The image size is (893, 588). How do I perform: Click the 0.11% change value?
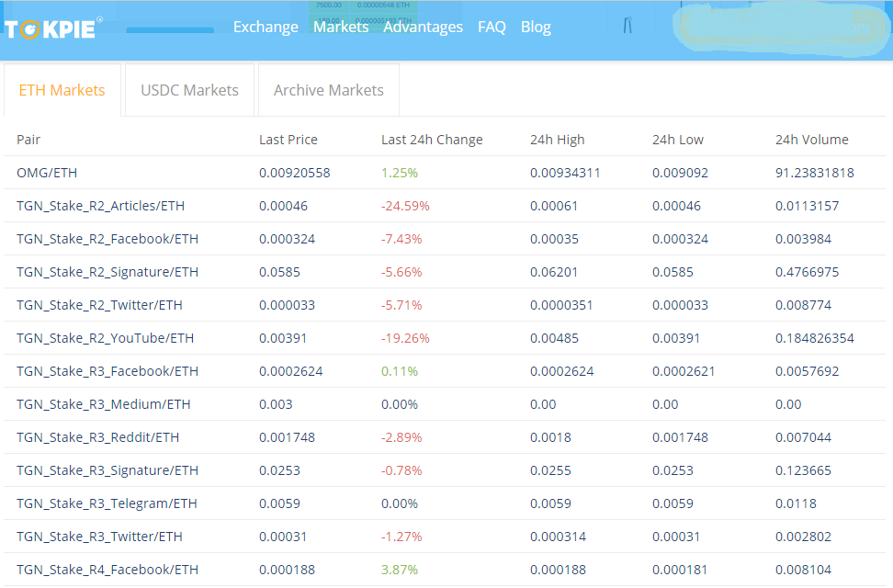pyautogui.click(x=400, y=371)
